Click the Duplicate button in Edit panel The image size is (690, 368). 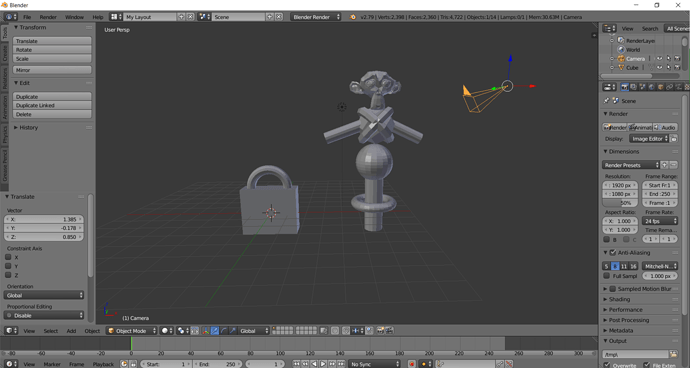[x=52, y=96]
